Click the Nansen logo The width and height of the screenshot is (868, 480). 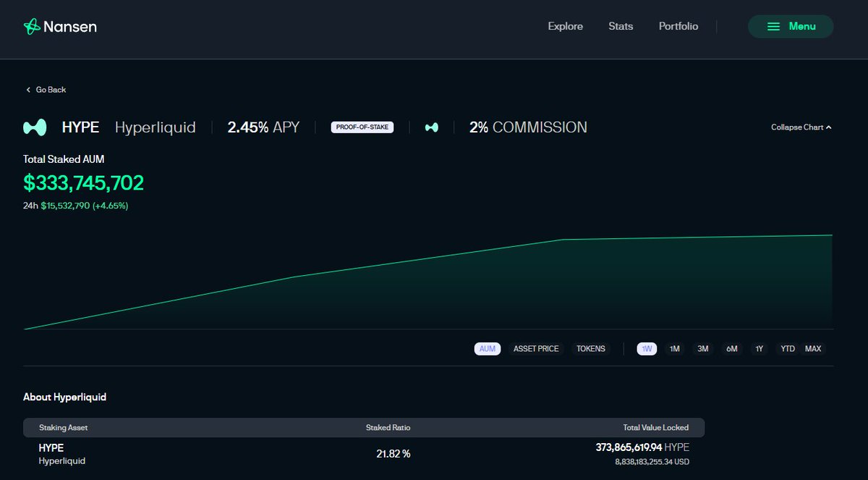[x=60, y=27]
